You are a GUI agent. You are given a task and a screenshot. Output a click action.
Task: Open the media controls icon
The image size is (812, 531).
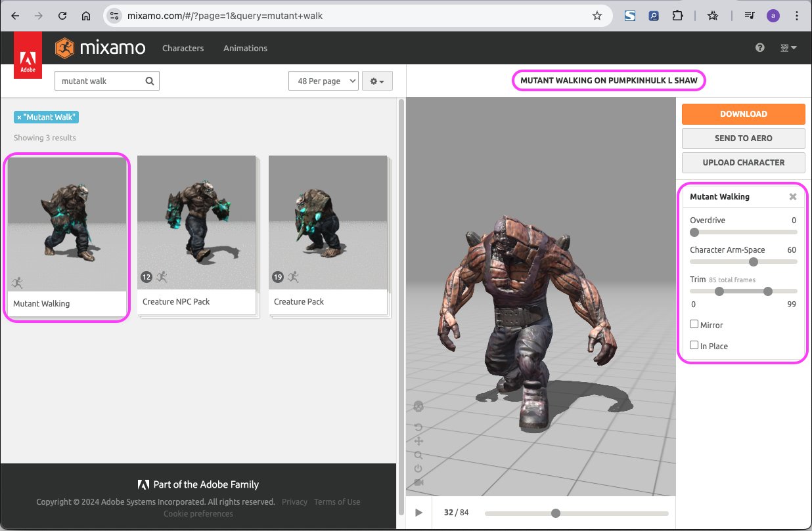point(750,16)
